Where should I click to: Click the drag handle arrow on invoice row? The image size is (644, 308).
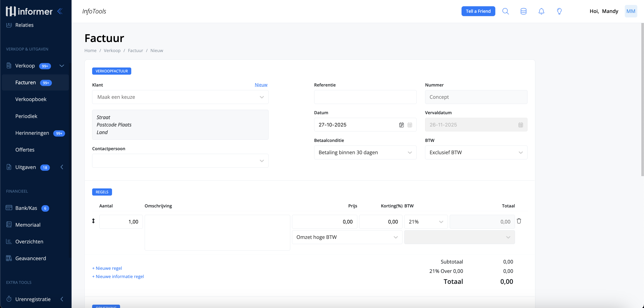click(93, 221)
